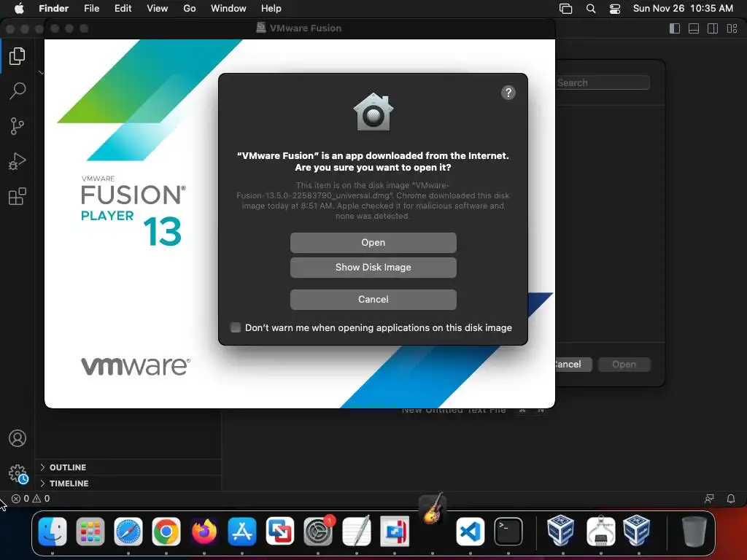Image resolution: width=747 pixels, height=560 pixels.
Task: Open Finder from the Dock
Action: (x=53, y=532)
